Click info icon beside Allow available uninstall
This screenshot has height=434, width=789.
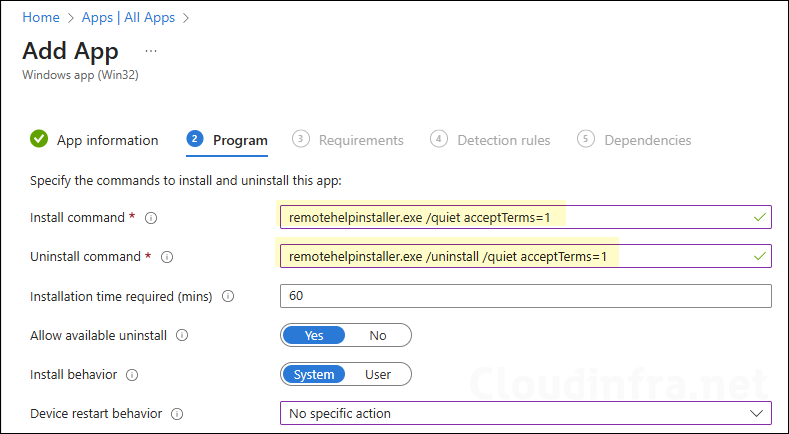click(182, 336)
